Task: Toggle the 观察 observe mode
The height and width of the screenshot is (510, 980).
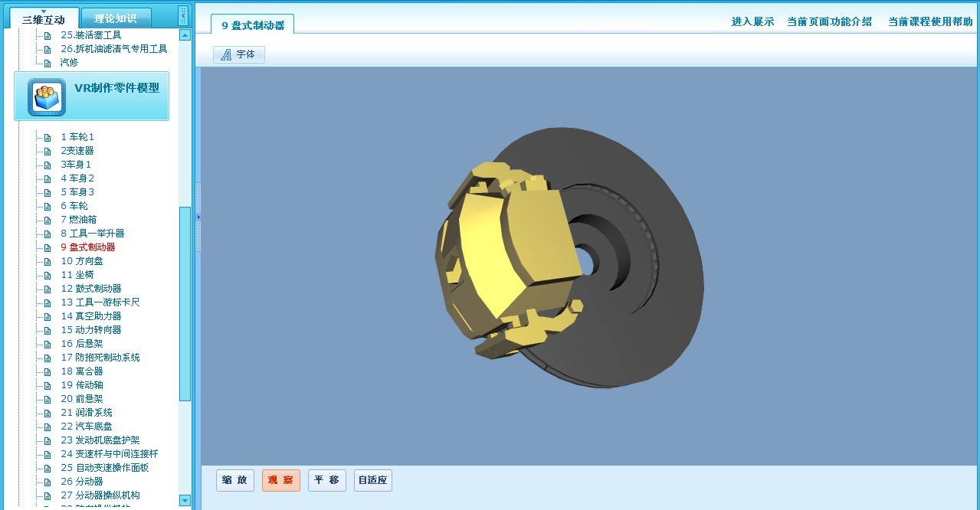Action: coord(280,481)
